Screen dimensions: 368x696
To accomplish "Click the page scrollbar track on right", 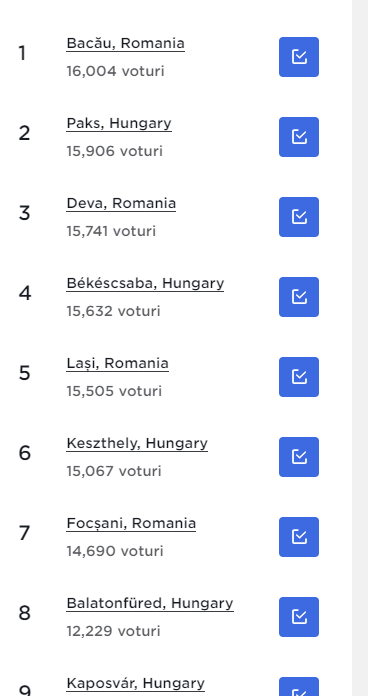I will (360, 348).
